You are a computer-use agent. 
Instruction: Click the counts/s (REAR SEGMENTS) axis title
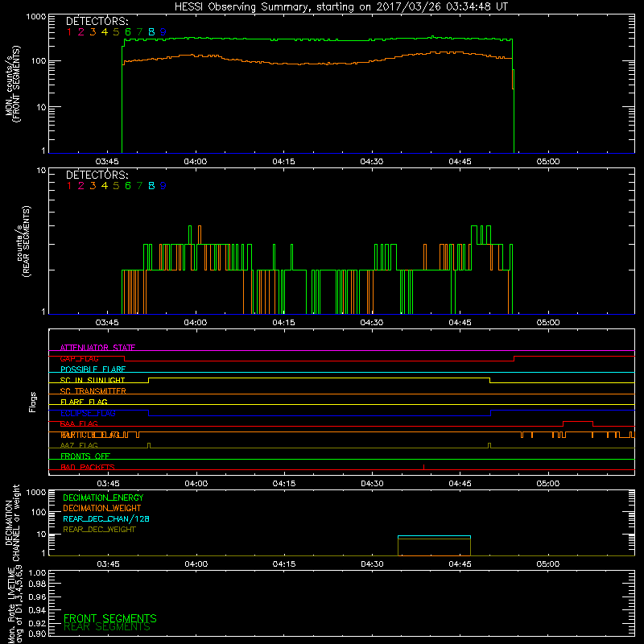(23, 242)
